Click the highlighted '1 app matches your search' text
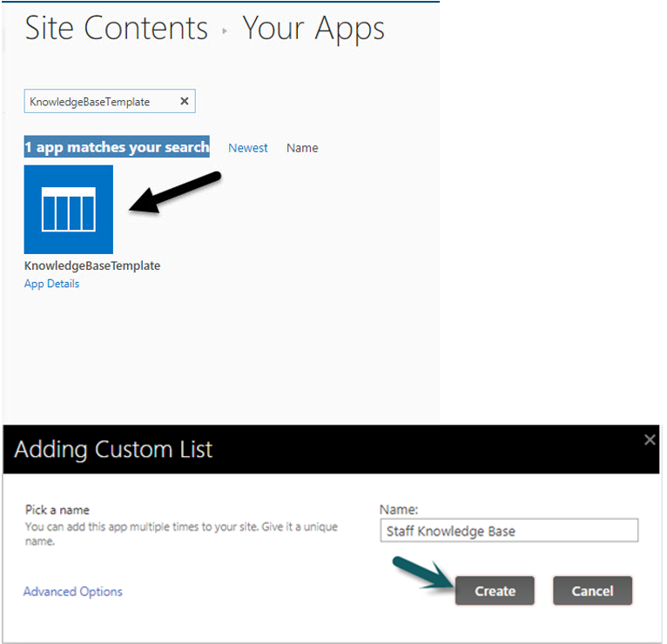This screenshot has width=667, height=644. click(117, 147)
